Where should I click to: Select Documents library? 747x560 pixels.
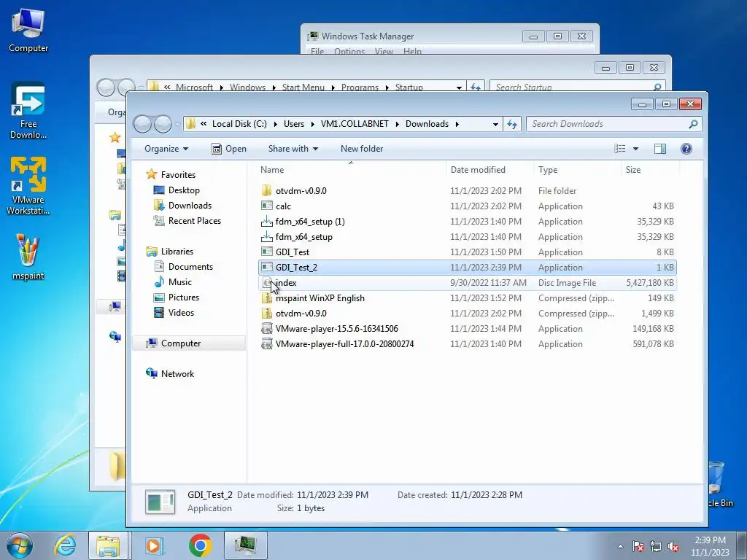tap(190, 267)
